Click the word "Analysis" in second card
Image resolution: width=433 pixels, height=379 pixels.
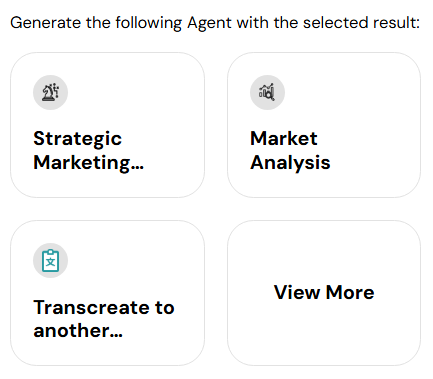pos(290,163)
